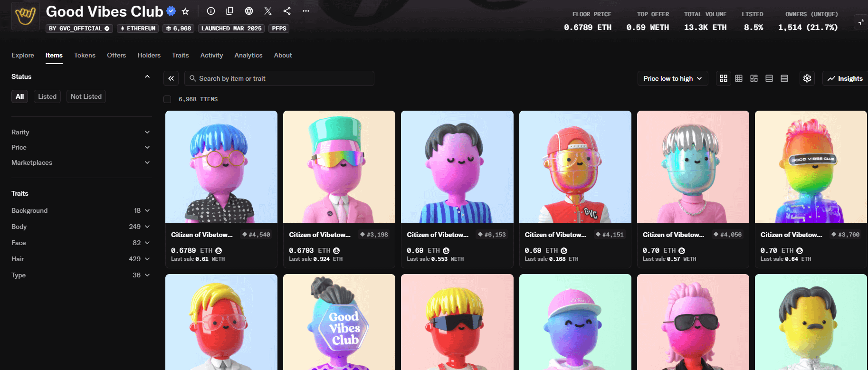868x370 pixels.
Task: Open the collection info icon
Action: tap(211, 11)
